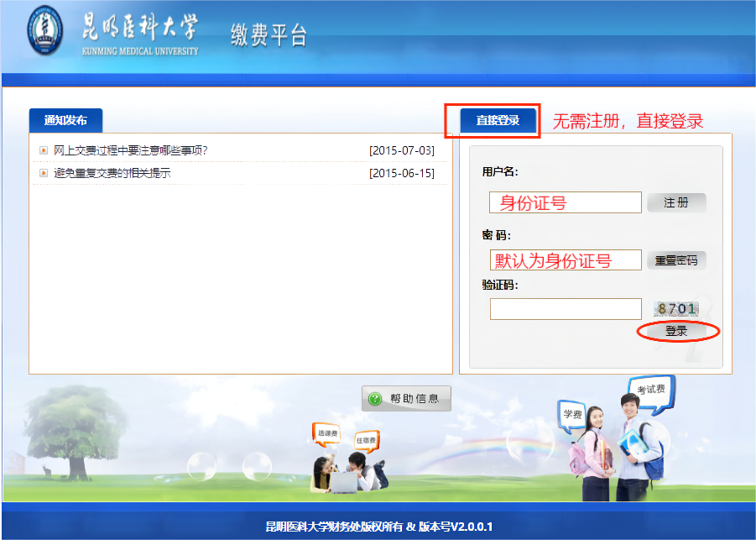
Task: Click the 重置密码 button
Action: coord(676,260)
